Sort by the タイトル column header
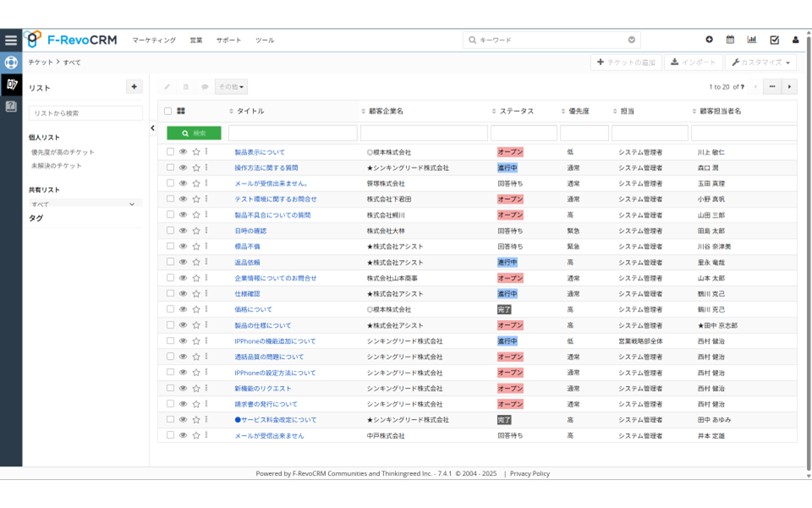Image resolution: width=812 pixels, height=508 pixels. point(250,111)
